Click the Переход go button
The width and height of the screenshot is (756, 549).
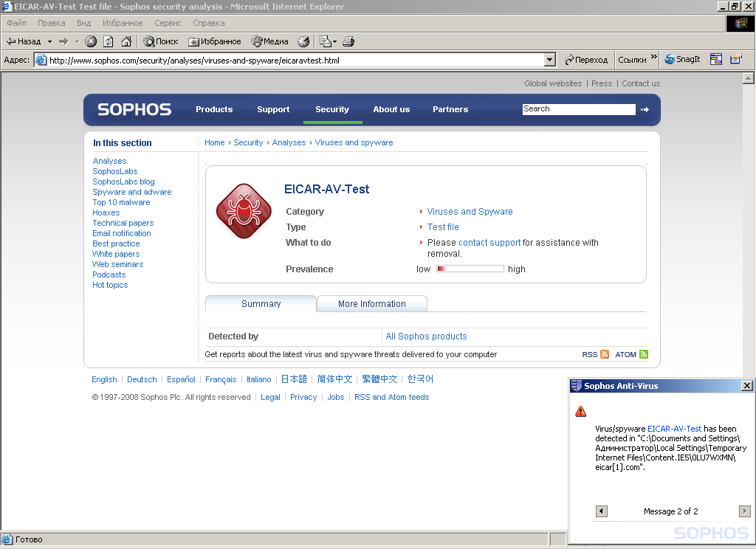coord(586,60)
